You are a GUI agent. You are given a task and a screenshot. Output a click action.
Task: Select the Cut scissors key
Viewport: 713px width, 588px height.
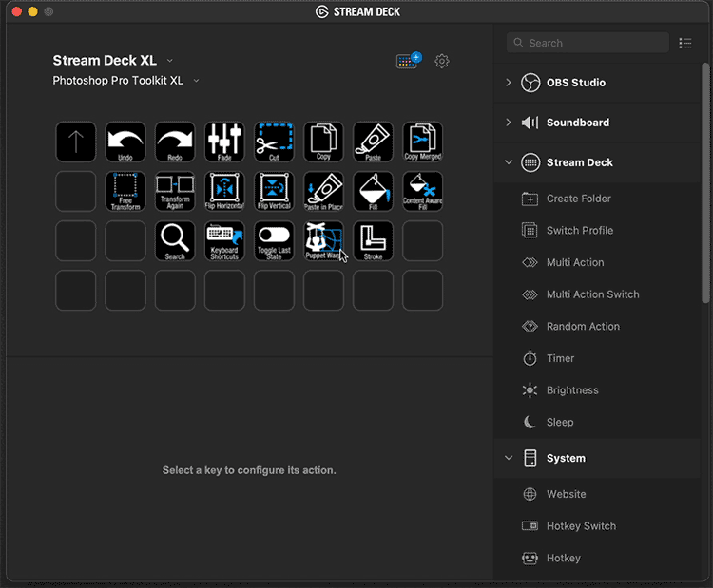pos(274,142)
